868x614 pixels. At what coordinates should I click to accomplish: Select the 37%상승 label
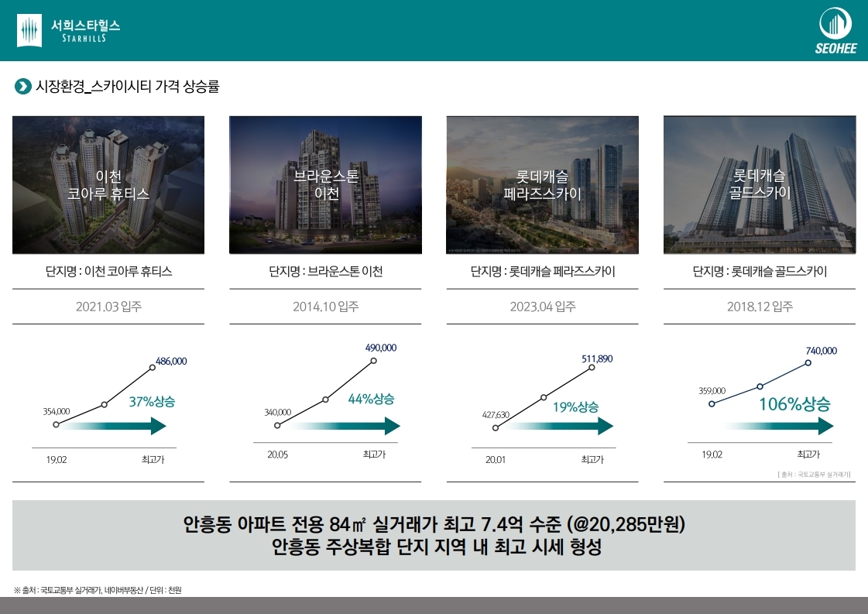pyautogui.click(x=152, y=401)
